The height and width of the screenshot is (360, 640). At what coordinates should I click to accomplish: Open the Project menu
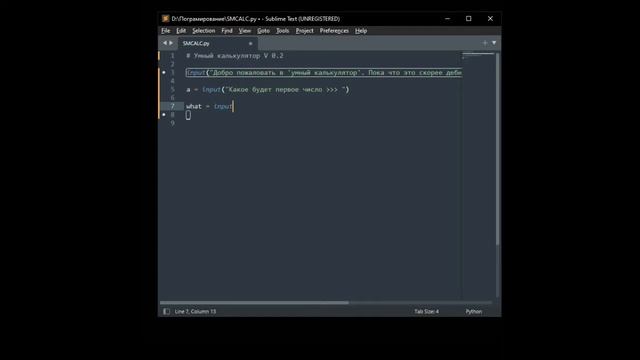pos(304,31)
